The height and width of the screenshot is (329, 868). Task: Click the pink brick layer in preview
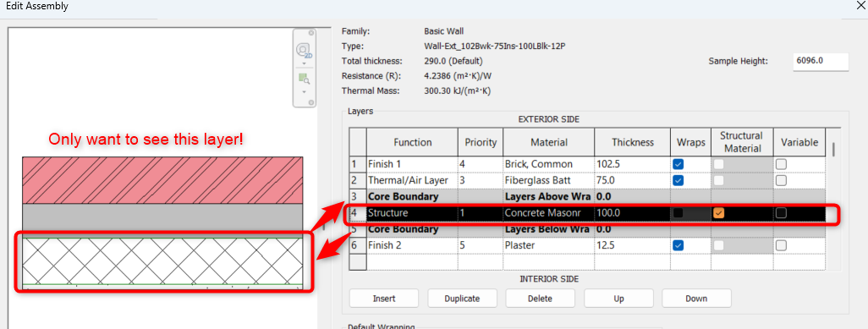pyautogui.click(x=162, y=180)
